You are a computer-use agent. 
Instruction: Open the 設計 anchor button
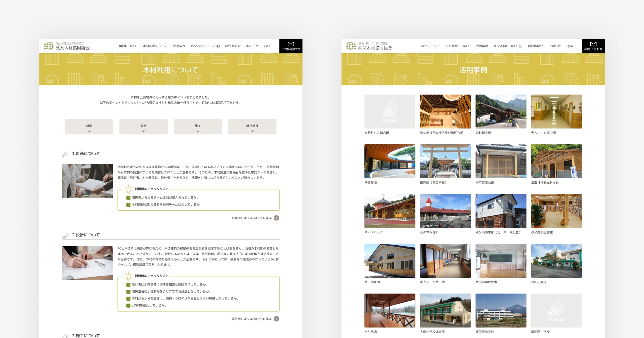pyautogui.click(x=143, y=127)
